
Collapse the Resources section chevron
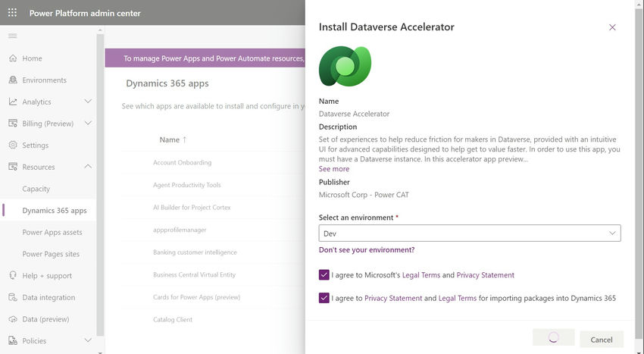[88, 167]
